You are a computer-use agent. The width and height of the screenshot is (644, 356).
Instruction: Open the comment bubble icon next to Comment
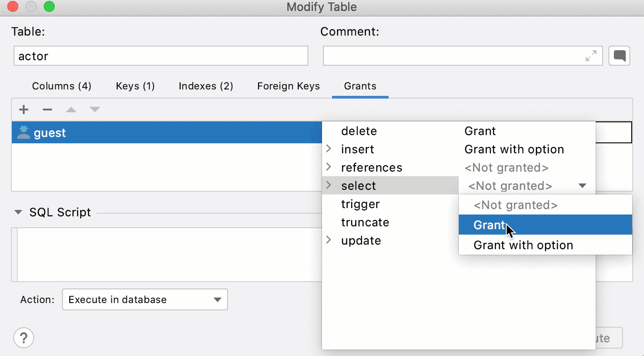(619, 56)
